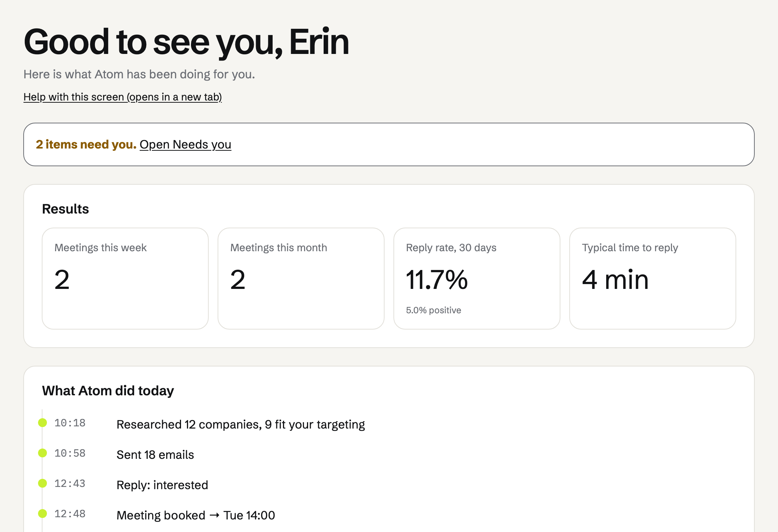Click the 'Meeting booked → Tue 14:00' entry

click(196, 515)
